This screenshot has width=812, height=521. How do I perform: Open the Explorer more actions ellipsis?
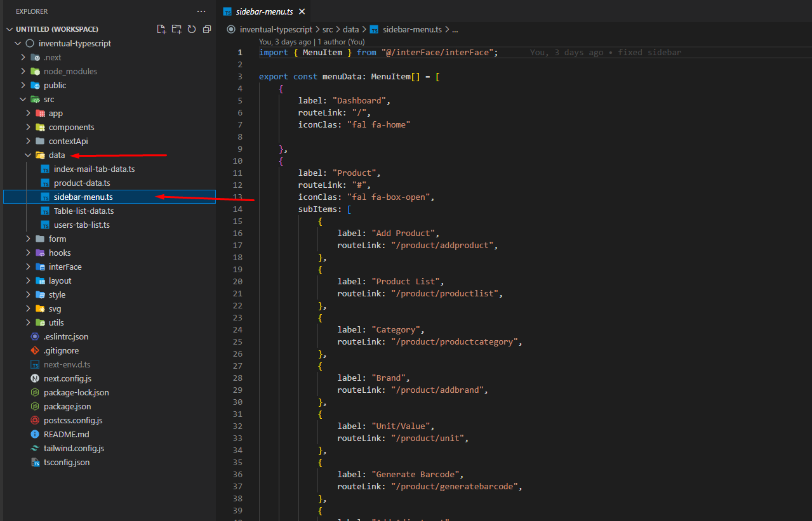coord(201,11)
